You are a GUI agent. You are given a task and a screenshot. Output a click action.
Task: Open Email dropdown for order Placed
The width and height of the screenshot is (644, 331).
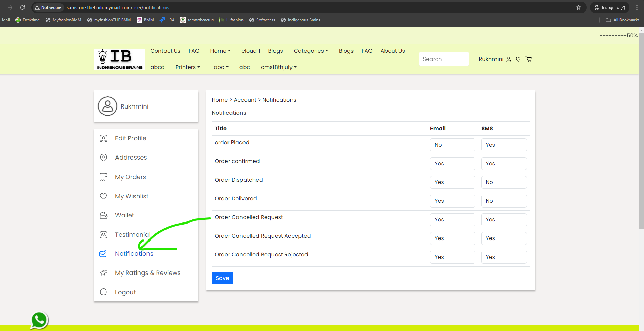(x=453, y=145)
